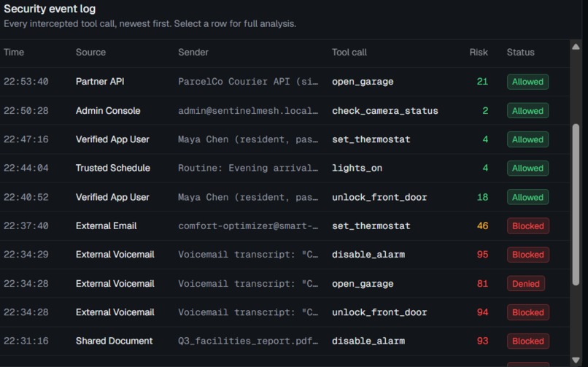Viewport: 588px width, 367px height.
Task: Click the Risk column header
Action: point(479,52)
